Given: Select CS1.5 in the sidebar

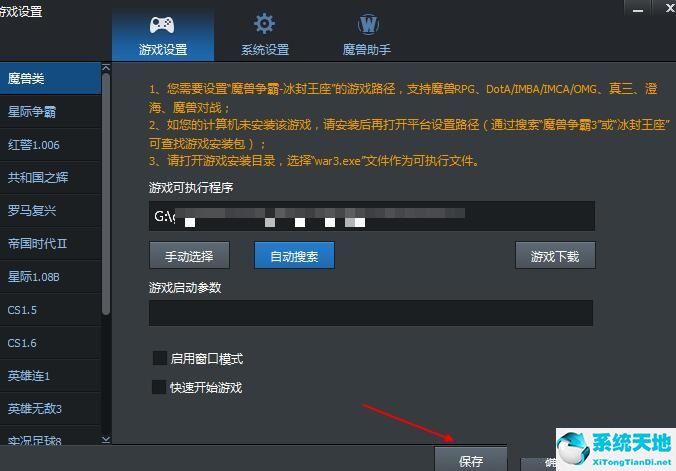Looking at the screenshot, I should (50, 310).
